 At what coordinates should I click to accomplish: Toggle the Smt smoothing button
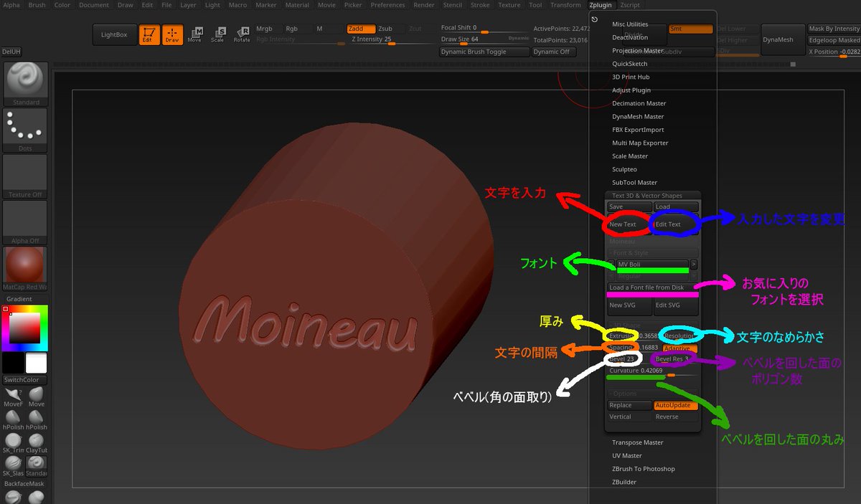[x=690, y=29]
